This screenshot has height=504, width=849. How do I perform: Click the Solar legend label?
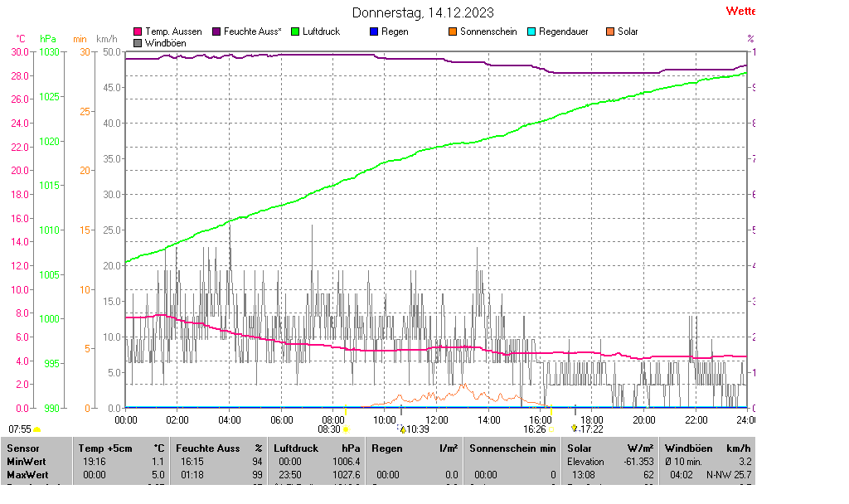pyautogui.click(x=628, y=31)
